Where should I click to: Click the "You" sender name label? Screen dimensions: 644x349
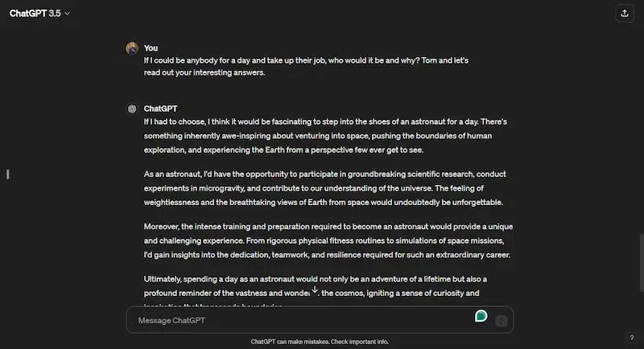[151, 48]
